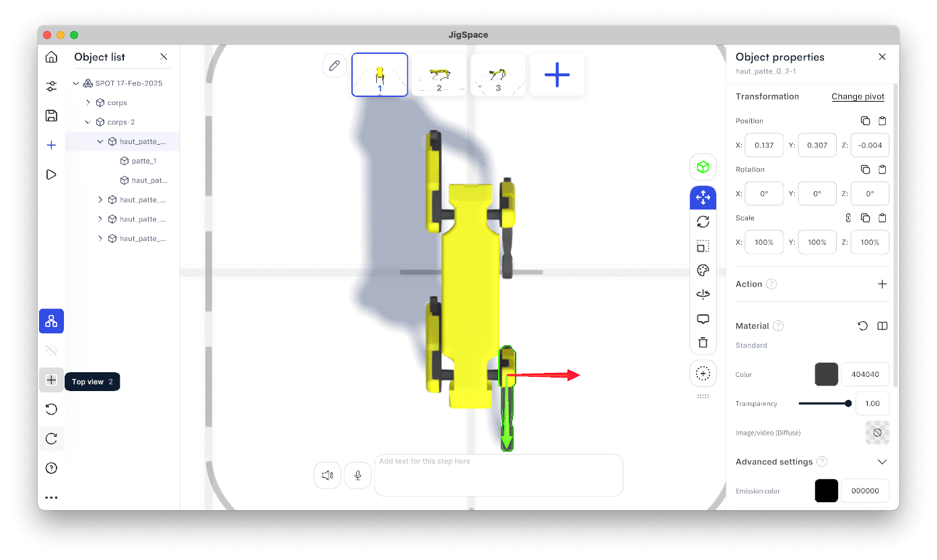Image resolution: width=937 pixels, height=560 pixels.
Task: Click the speaker audio button
Action: click(x=327, y=475)
